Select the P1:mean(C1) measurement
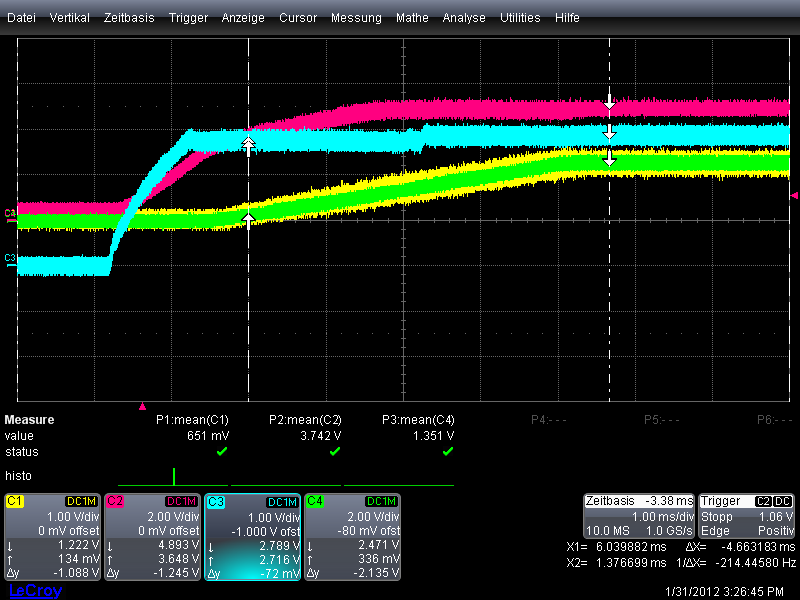This screenshot has width=800, height=600. (x=192, y=420)
